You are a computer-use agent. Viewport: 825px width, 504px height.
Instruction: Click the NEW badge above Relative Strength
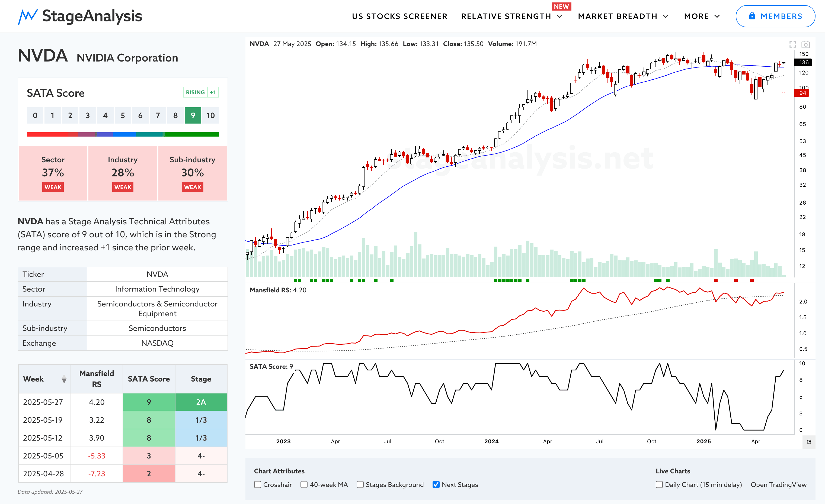click(x=561, y=6)
